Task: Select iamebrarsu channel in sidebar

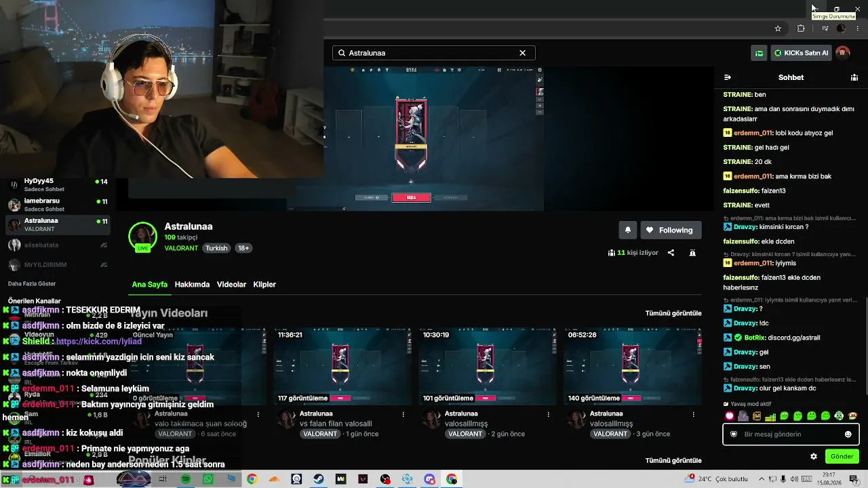Action: tap(58, 205)
